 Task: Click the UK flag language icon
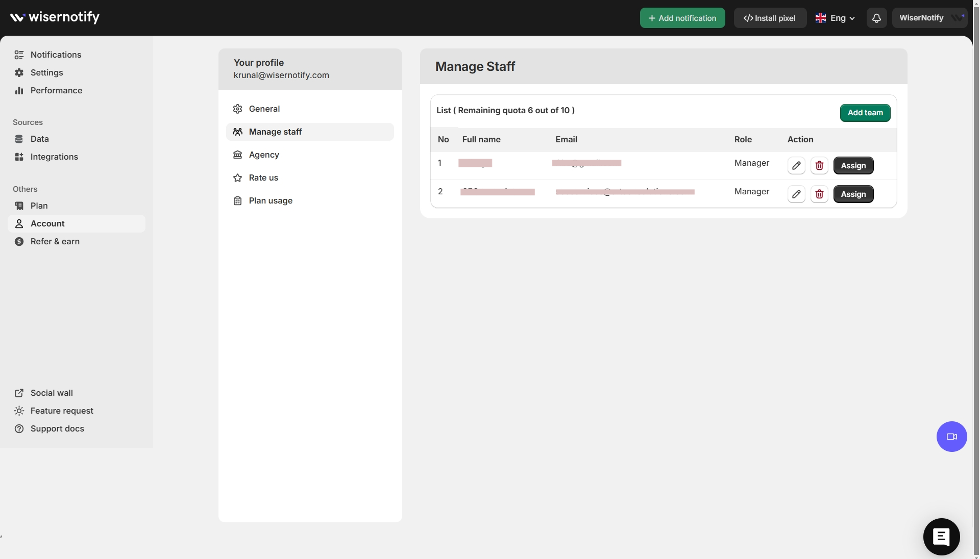click(x=821, y=18)
